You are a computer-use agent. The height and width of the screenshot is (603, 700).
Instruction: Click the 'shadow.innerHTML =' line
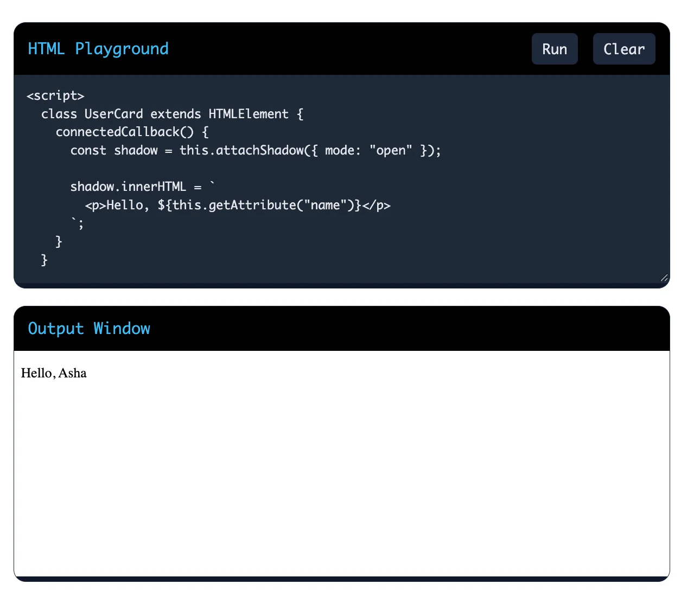point(143,187)
